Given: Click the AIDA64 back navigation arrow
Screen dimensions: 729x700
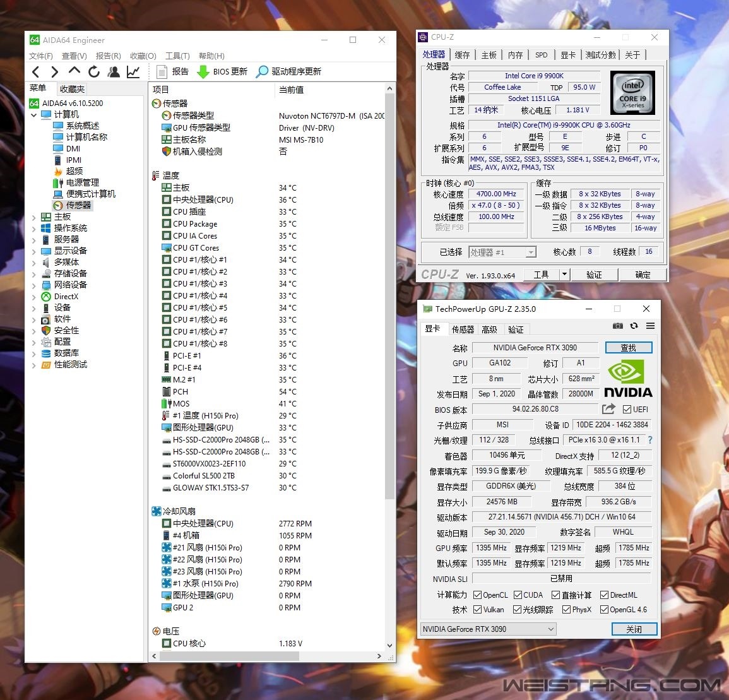Looking at the screenshot, I should (x=36, y=72).
